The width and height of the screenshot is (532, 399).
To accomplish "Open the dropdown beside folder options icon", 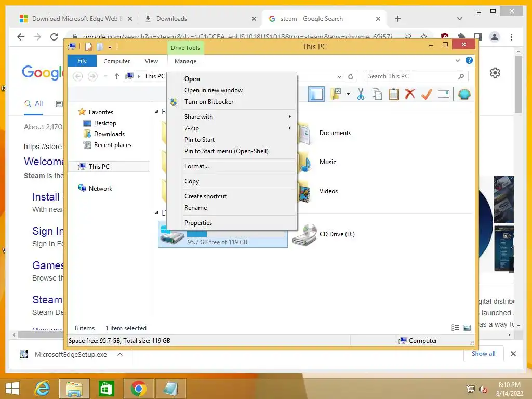I will pos(348,94).
